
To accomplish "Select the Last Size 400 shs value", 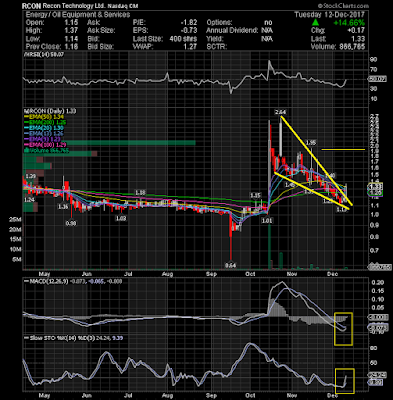I will (183, 38).
